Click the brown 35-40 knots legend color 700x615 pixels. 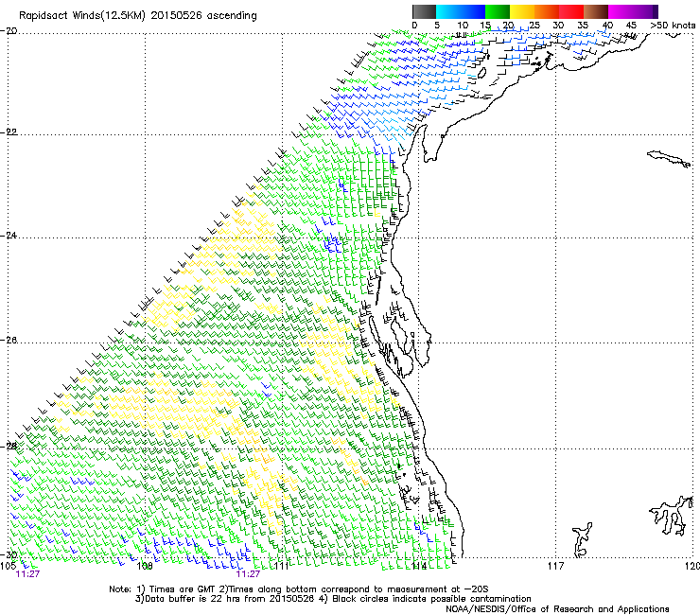pos(596,11)
